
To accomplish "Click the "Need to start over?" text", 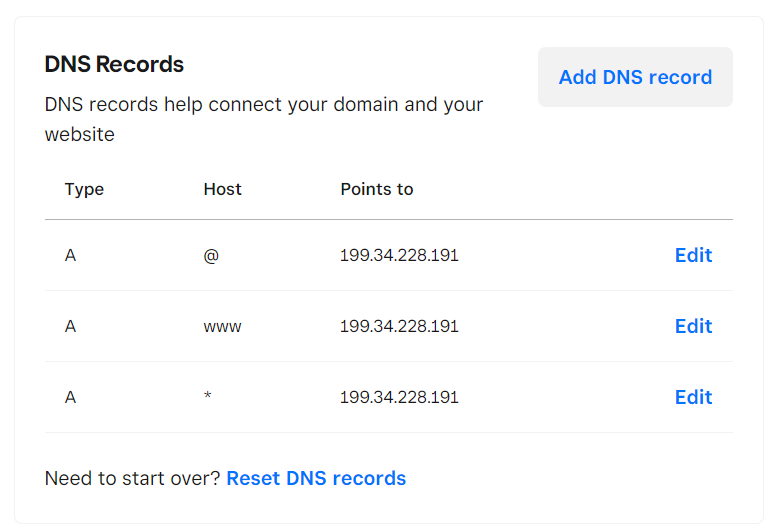I will click(132, 478).
